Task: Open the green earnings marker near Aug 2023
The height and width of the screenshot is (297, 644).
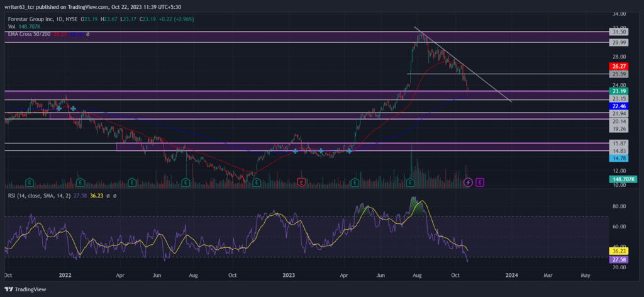Action: point(410,181)
